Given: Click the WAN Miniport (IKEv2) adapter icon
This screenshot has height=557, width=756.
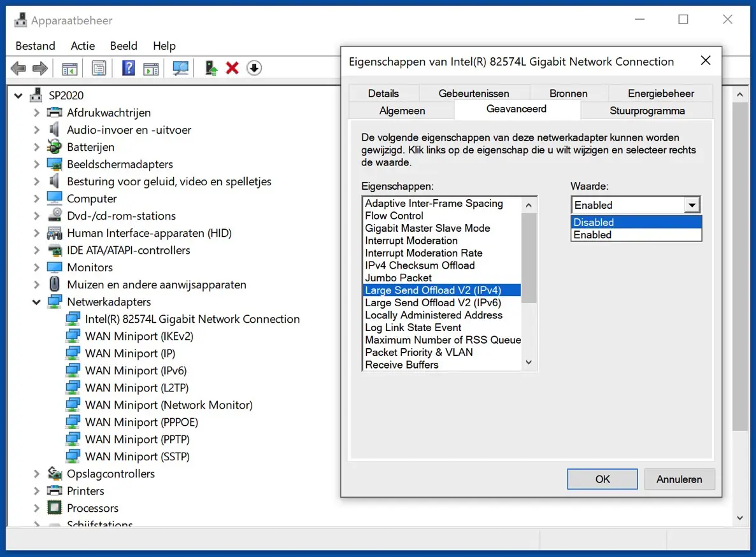Looking at the screenshot, I should 73,336.
